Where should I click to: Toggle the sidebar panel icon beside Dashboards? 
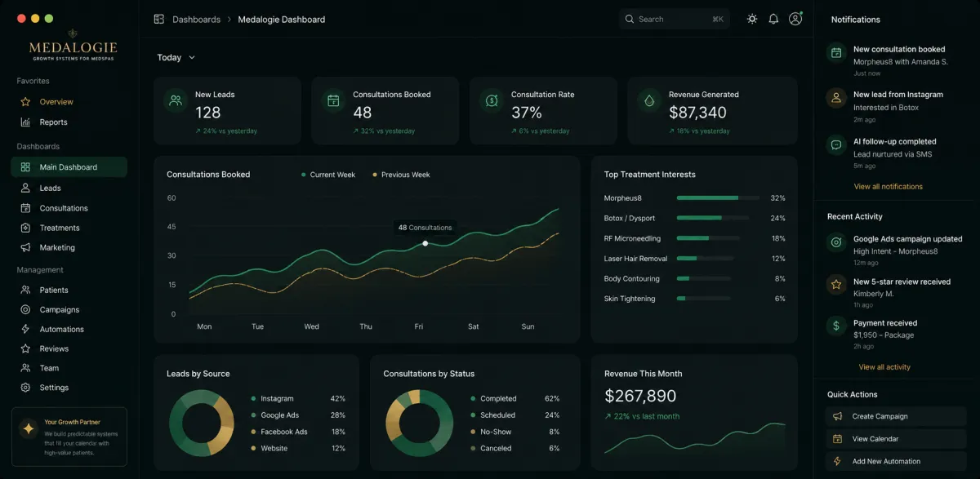(x=159, y=19)
